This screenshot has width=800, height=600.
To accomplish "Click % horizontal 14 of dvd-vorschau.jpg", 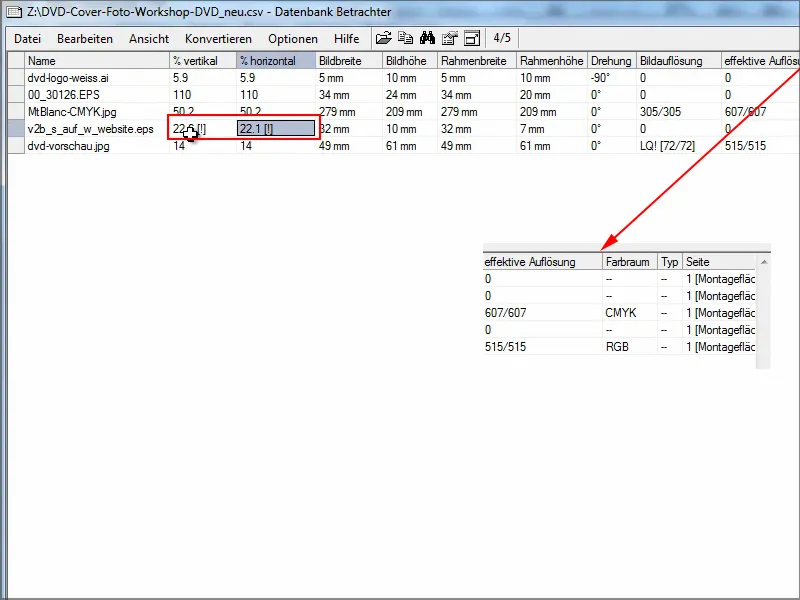I will pos(246,146).
